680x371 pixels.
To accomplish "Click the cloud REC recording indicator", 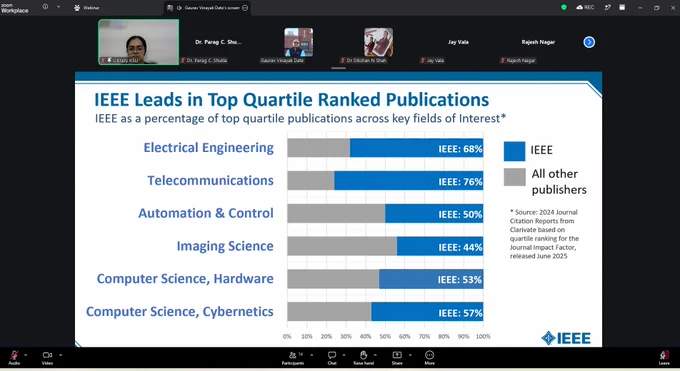I will pos(585,7).
